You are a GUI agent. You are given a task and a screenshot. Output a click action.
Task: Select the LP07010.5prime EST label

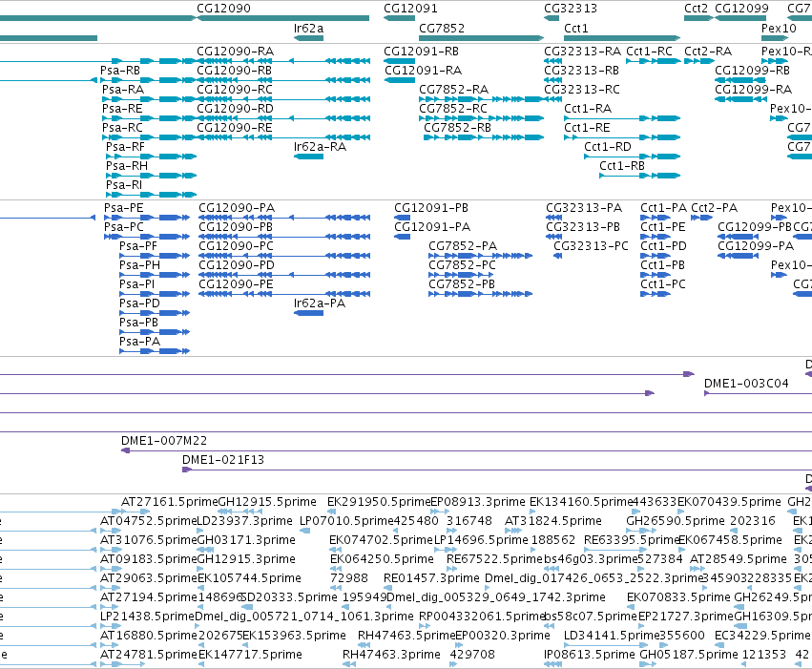(x=347, y=521)
